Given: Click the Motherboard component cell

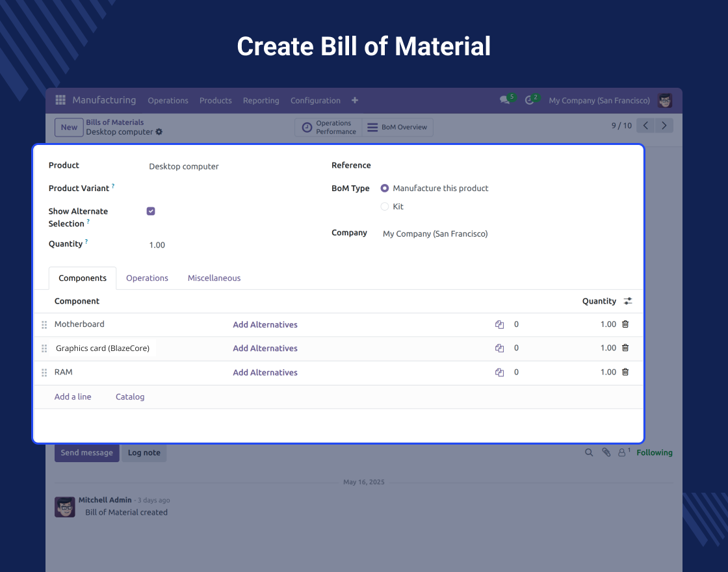Looking at the screenshot, I should pyautogui.click(x=79, y=324).
